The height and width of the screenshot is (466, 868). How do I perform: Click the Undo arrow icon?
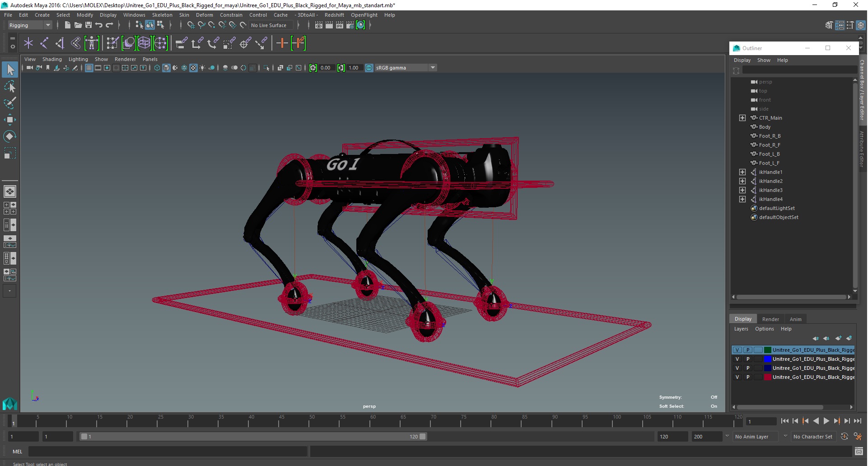pyautogui.click(x=99, y=25)
